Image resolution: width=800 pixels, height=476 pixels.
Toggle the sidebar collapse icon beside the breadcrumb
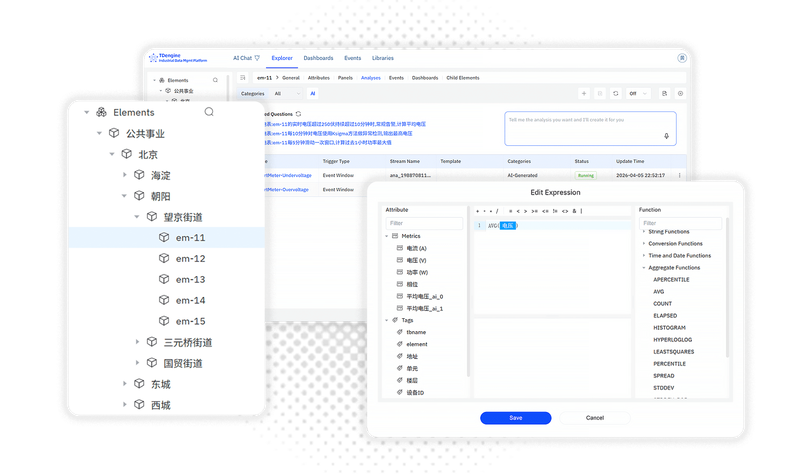coord(243,78)
